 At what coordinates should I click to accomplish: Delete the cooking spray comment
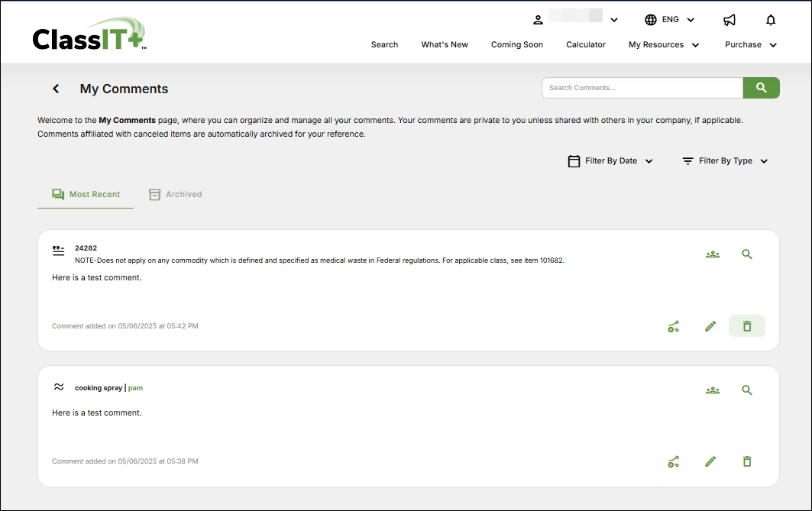coord(746,461)
